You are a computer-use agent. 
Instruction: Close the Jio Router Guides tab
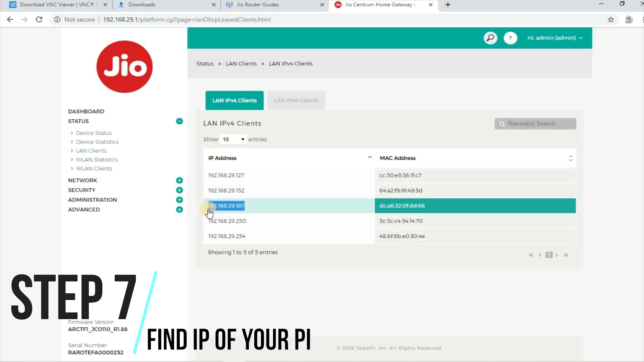point(322,5)
